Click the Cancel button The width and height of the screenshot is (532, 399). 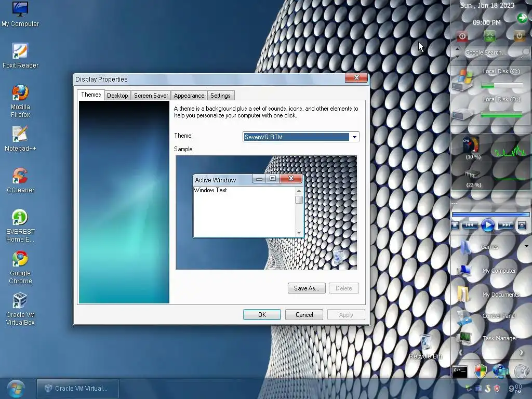(x=304, y=315)
